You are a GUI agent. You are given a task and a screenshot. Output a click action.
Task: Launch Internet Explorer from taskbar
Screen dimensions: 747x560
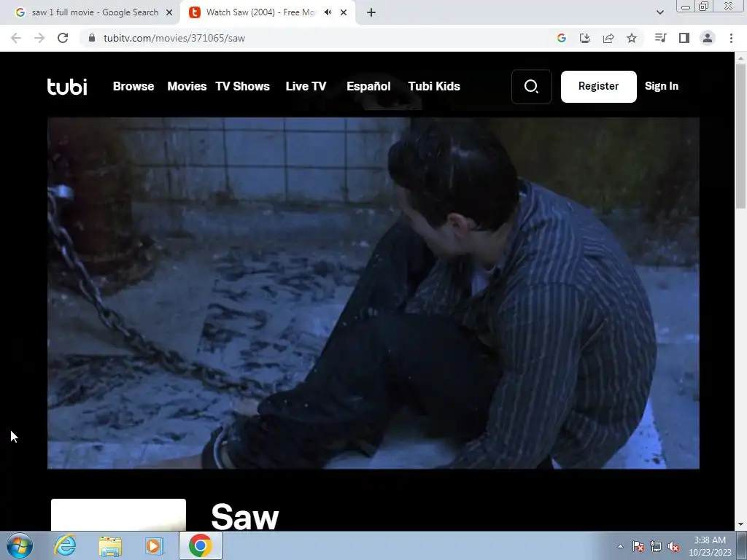click(65, 545)
